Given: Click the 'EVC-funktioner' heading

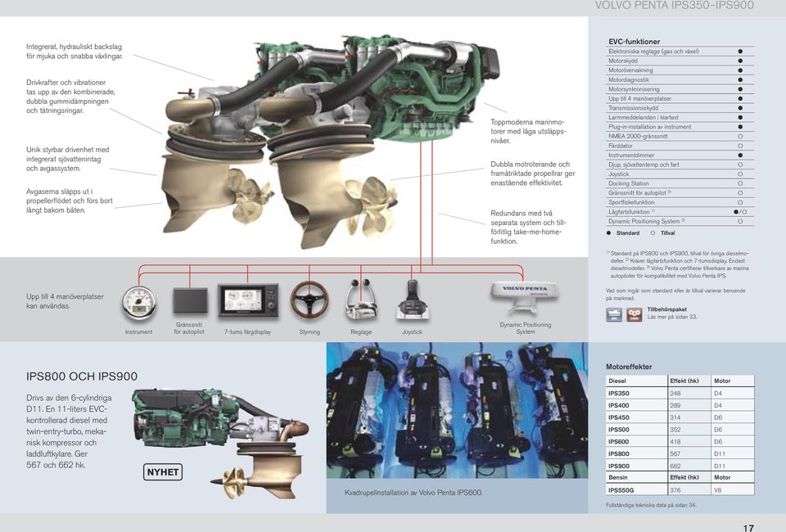Looking at the screenshot, I should (x=634, y=42).
